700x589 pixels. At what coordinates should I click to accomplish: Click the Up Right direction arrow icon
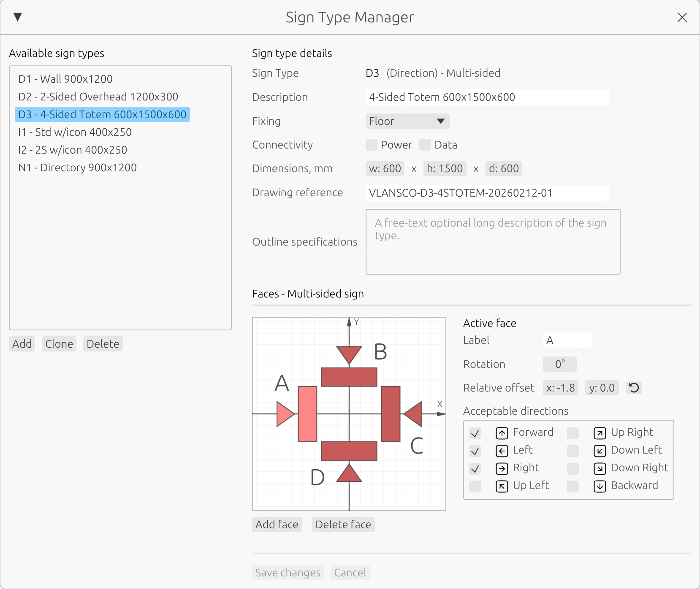pyautogui.click(x=600, y=433)
